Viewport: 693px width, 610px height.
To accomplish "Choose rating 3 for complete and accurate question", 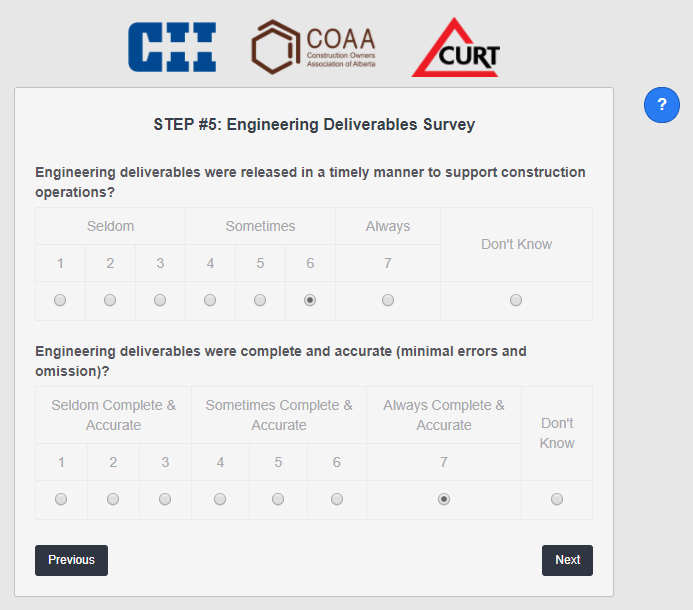I will click(165, 499).
